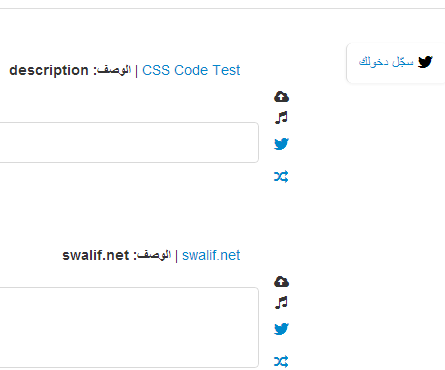Open the blue swalif.net link

click(x=211, y=256)
